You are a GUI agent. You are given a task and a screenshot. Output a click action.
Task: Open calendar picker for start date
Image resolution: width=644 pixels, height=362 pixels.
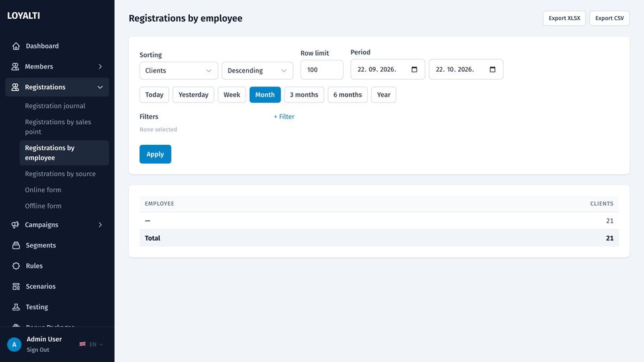point(415,69)
